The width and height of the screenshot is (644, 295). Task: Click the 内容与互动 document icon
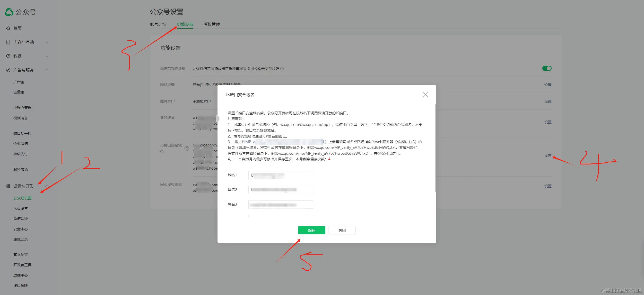point(8,42)
